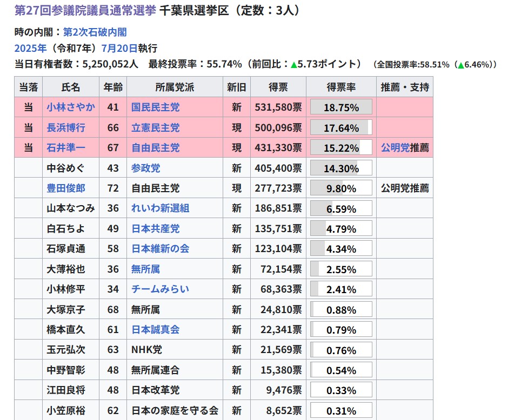Click 無所属 link in 大薄裕也's row
The image size is (521, 420).
[x=145, y=269]
